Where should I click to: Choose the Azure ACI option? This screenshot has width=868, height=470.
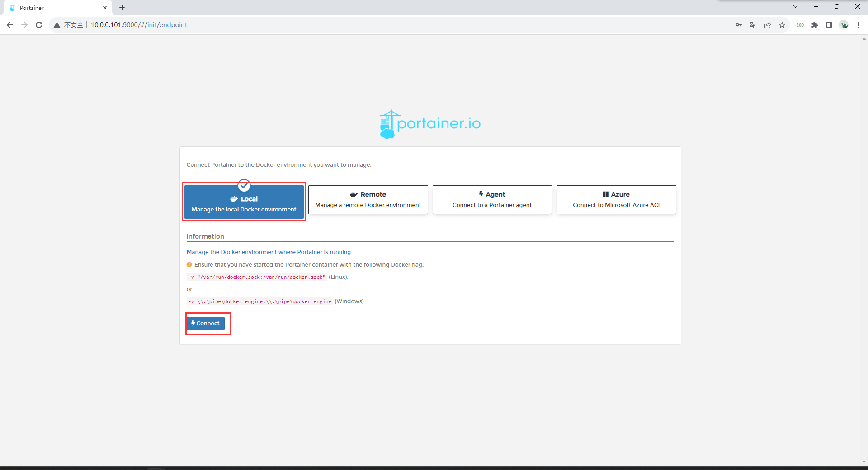pos(616,200)
